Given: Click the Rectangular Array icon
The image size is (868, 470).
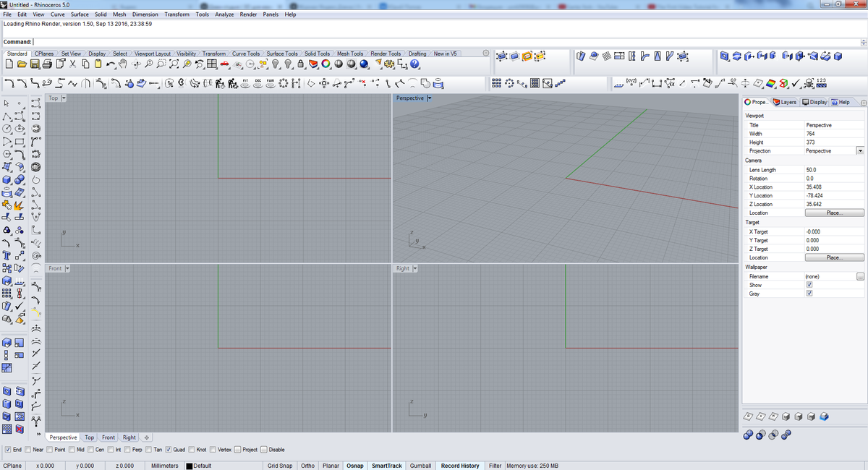Looking at the screenshot, I should (x=497, y=82).
